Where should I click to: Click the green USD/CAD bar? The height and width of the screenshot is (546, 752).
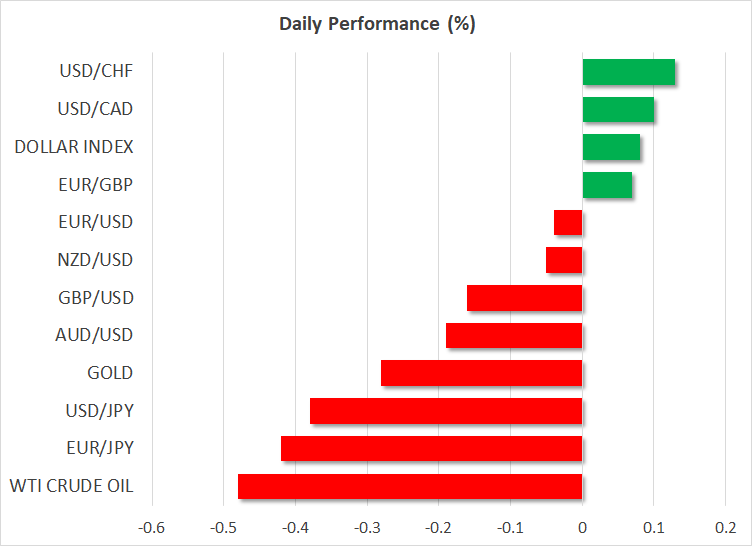tap(618, 109)
